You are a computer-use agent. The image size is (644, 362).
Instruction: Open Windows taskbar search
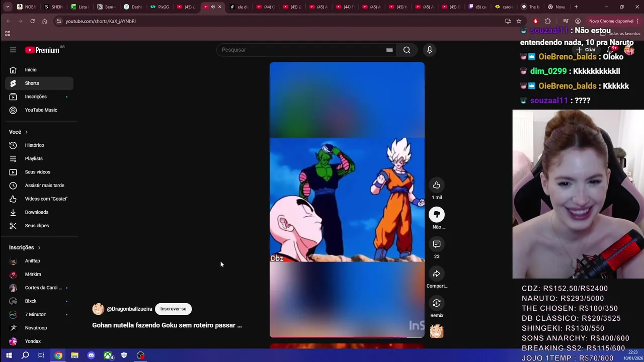25,355
